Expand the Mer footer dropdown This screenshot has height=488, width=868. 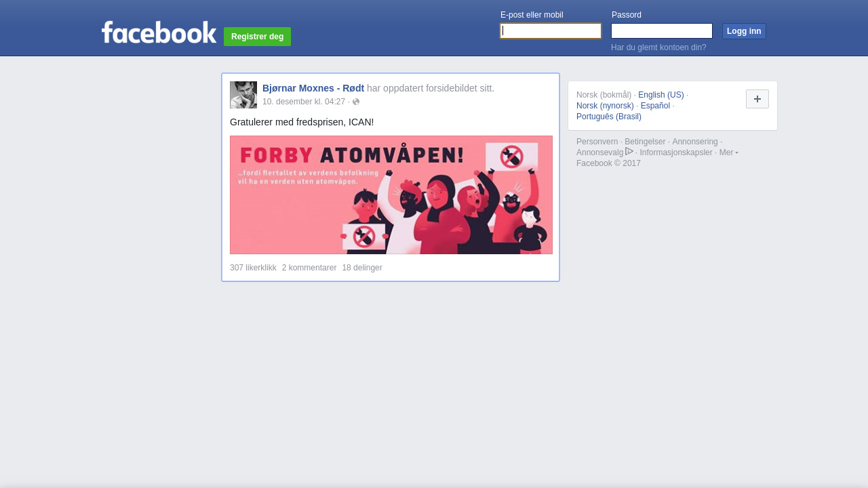729,152
